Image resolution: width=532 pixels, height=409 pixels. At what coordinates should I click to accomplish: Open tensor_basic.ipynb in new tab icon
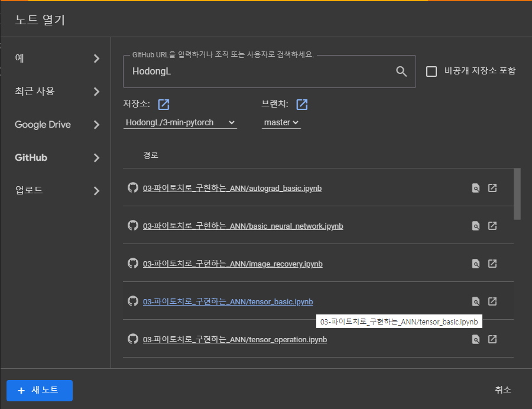pyautogui.click(x=492, y=301)
